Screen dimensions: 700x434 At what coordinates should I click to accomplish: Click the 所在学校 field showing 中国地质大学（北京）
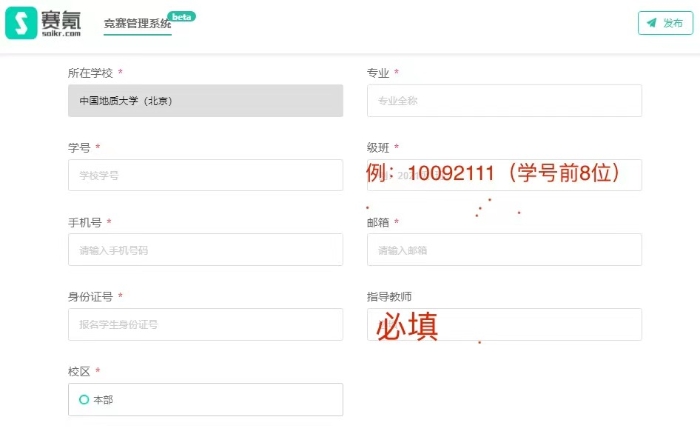click(205, 100)
